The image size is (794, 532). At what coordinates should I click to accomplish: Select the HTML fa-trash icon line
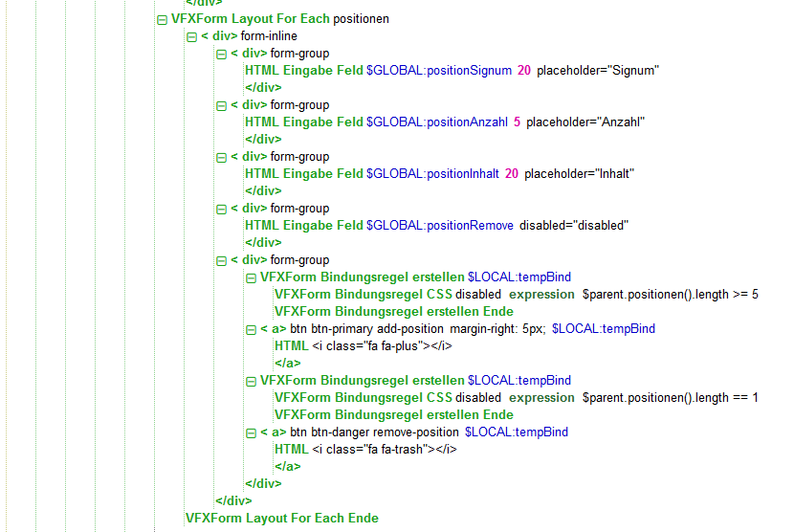click(365, 450)
